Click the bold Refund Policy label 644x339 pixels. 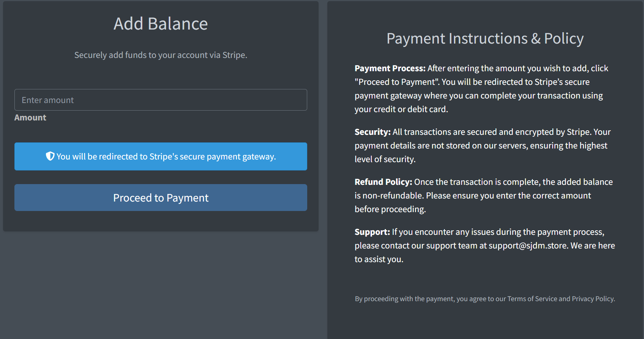[383, 182]
